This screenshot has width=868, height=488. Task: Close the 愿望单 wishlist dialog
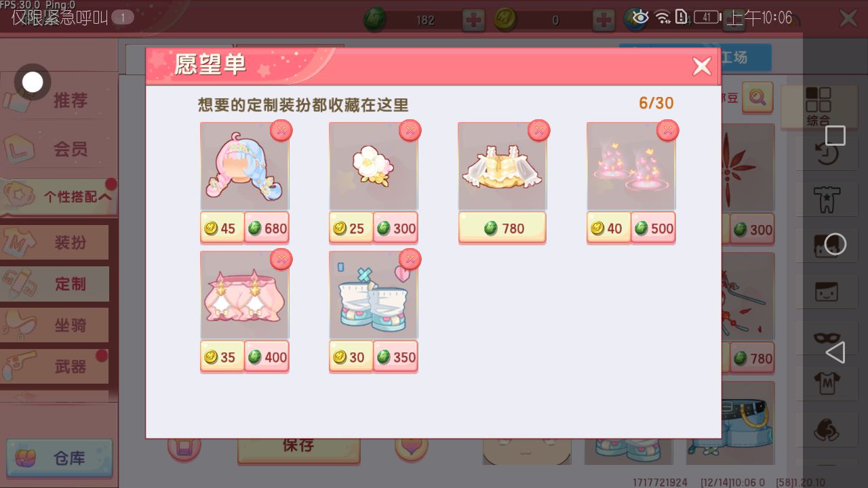point(702,66)
